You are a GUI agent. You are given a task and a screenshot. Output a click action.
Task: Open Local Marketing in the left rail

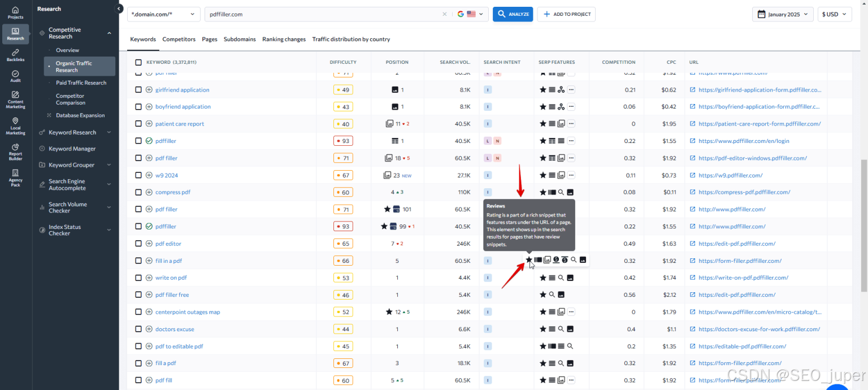tap(15, 127)
